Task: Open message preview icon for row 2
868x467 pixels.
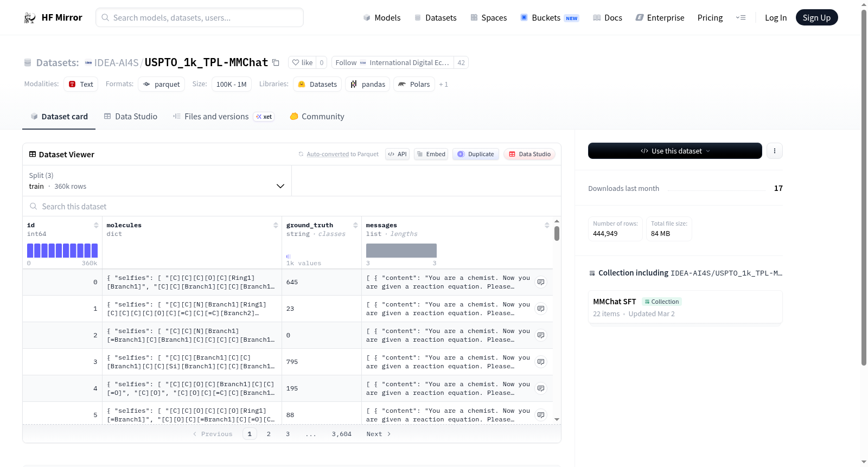Action: click(x=541, y=335)
